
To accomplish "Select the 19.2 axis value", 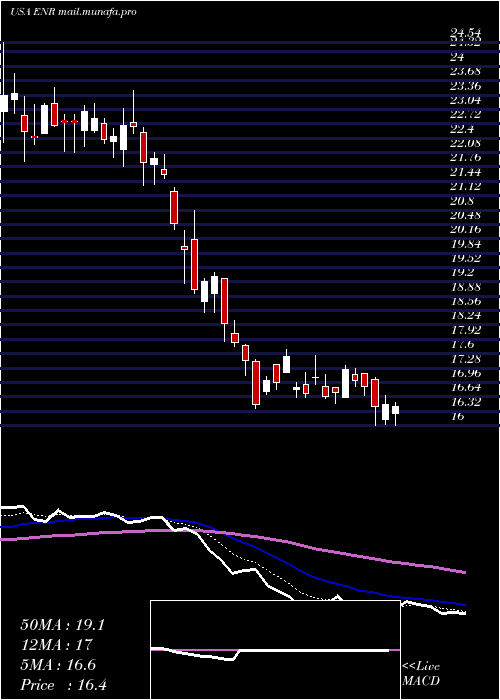I will pos(461,272).
